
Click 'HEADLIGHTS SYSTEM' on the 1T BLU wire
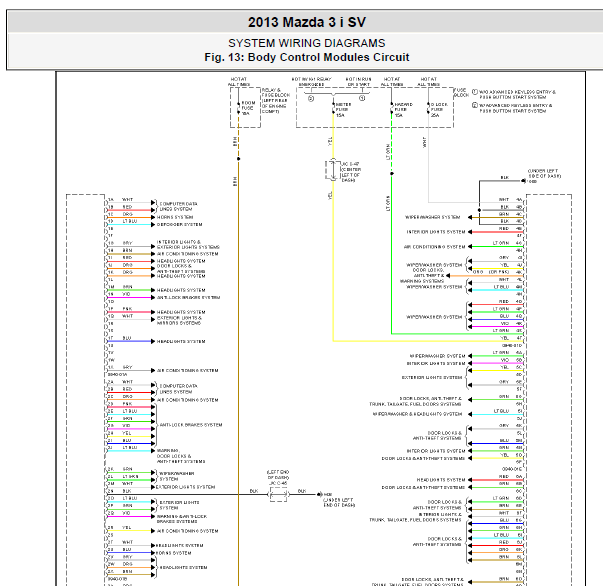[x=181, y=341]
